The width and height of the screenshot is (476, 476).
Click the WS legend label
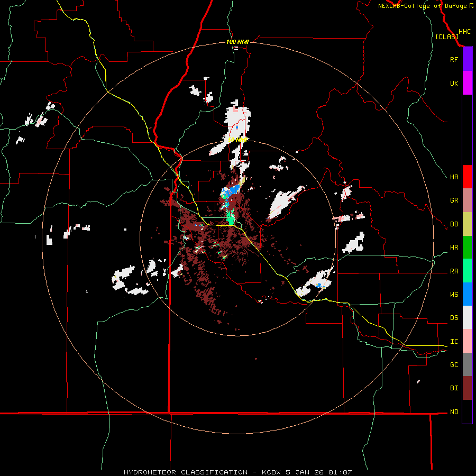point(454,295)
